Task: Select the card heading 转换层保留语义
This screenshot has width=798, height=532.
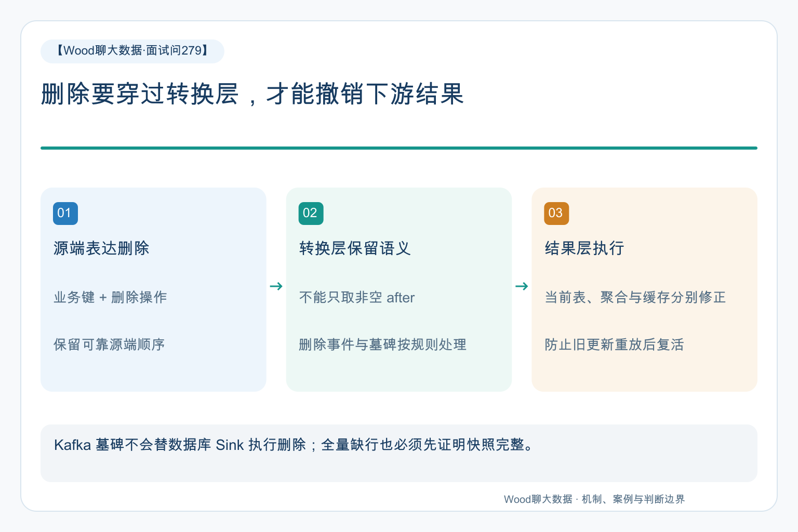Action: pos(355,248)
